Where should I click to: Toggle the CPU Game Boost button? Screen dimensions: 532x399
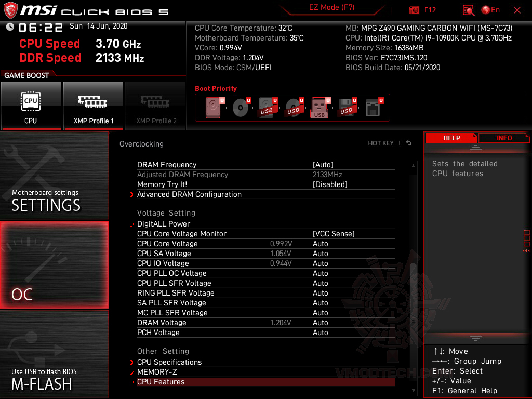(x=31, y=106)
